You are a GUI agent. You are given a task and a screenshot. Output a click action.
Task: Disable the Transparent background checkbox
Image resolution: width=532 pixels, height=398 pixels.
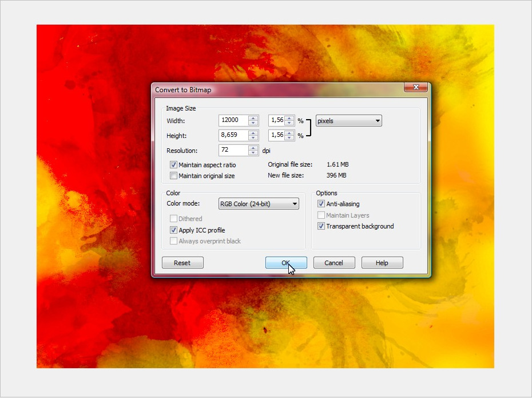pyautogui.click(x=321, y=226)
